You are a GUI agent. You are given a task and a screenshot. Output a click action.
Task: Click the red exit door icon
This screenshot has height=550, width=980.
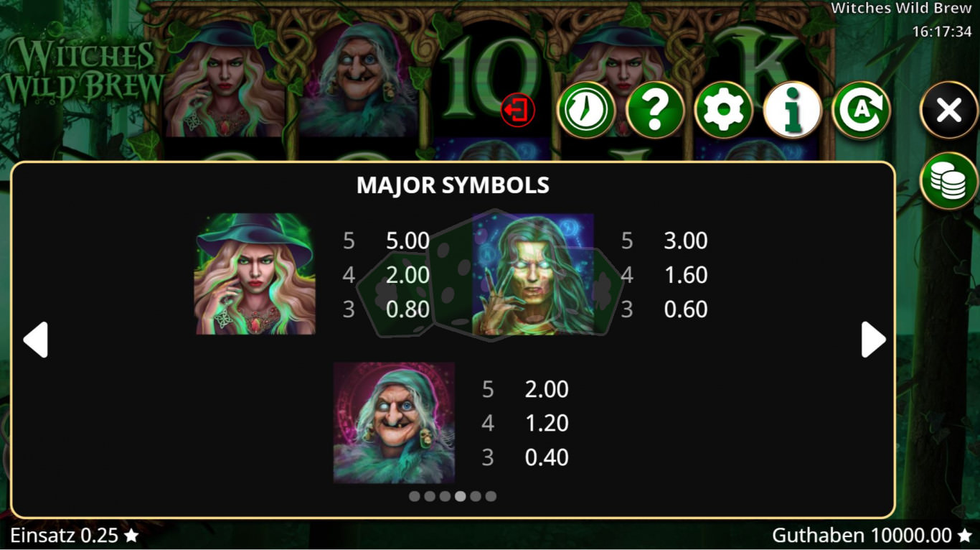(x=518, y=111)
